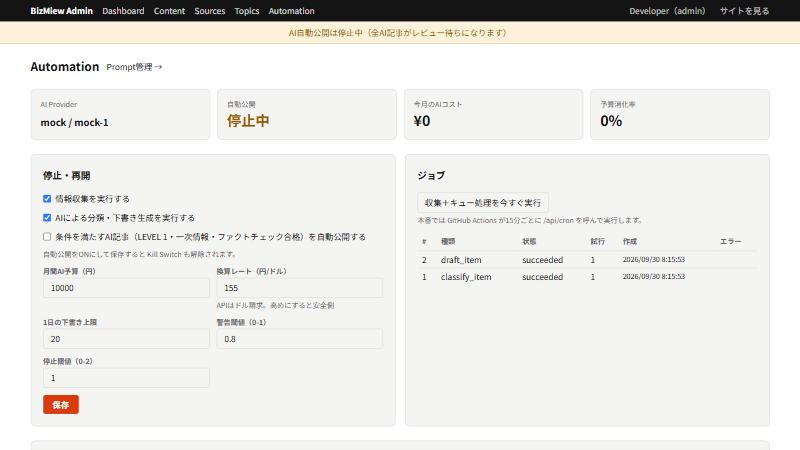Open the サイトを見る link
800x450 pixels.
(x=744, y=11)
